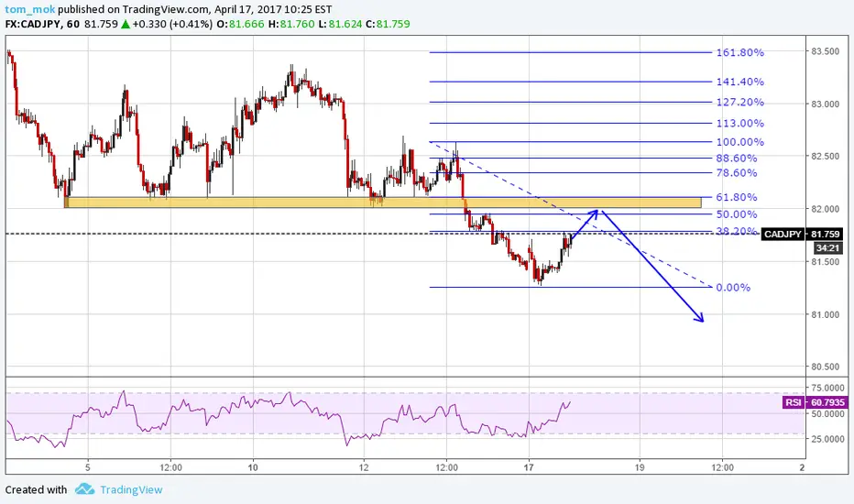Select the 127.20% Fibonacci level label
This screenshot has height=504, width=854.
[739, 102]
